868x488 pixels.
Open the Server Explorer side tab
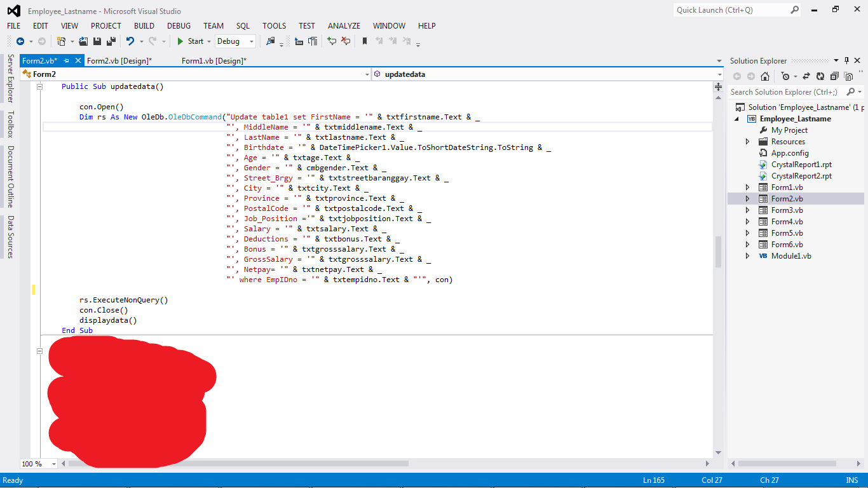tap(10, 79)
